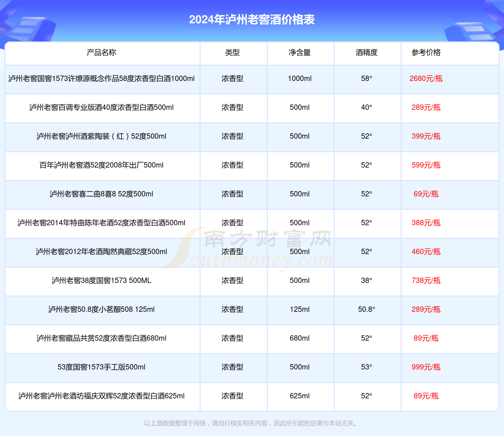Image resolution: width=504 pixels, height=437 pixels.
Task: Click 89元/瓶 price in 藏品共赏 row
Action: coord(426,338)
